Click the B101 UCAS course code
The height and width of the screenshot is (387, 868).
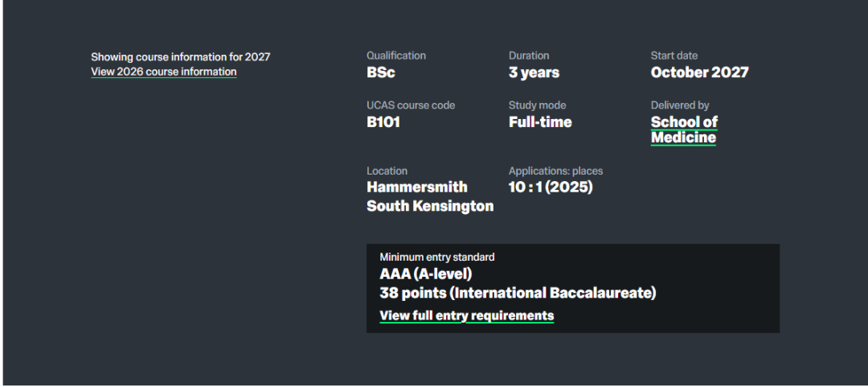[x=383, y=122]
